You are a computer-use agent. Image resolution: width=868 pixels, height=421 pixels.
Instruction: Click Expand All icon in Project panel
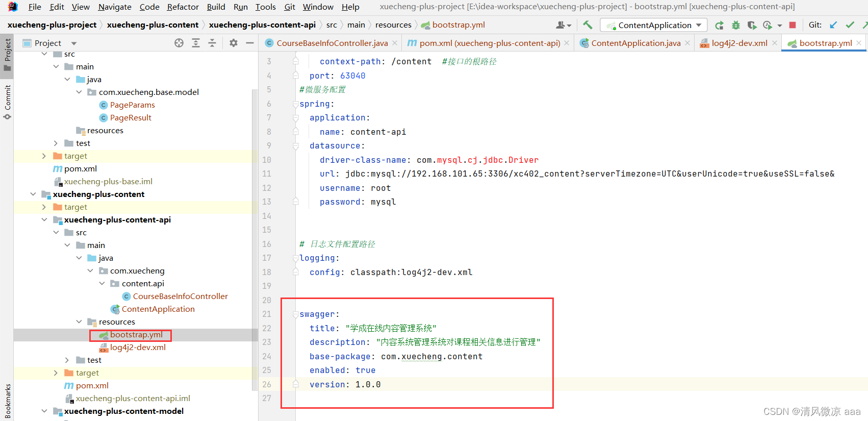tap(196, 43)
